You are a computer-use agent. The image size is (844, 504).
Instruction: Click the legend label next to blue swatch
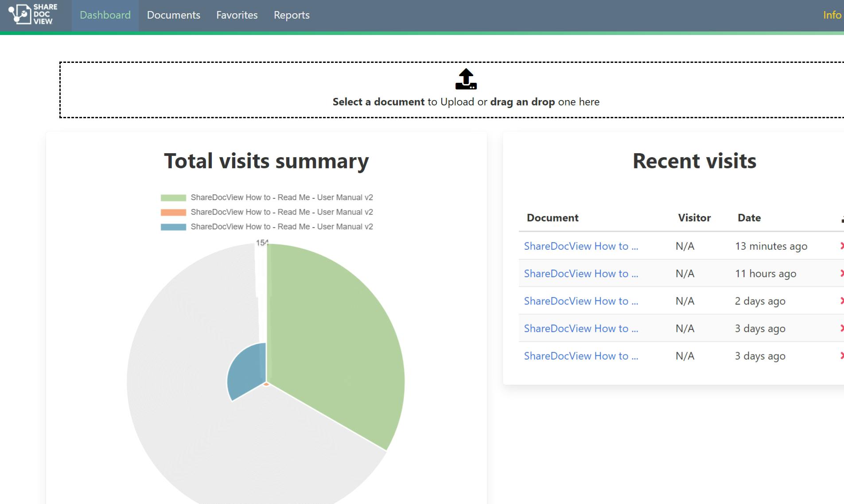[x=282, y=227]
